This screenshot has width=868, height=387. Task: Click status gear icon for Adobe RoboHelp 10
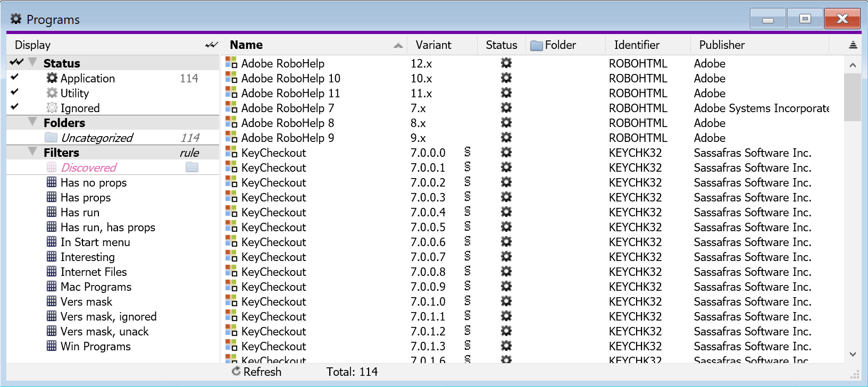pyautogui.click(x=506, y=78)
